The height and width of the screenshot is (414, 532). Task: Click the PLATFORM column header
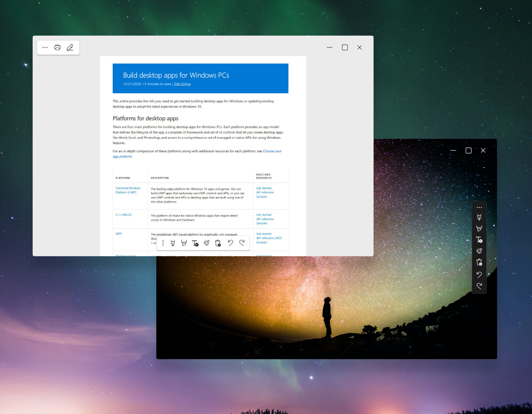click(123, 178)
